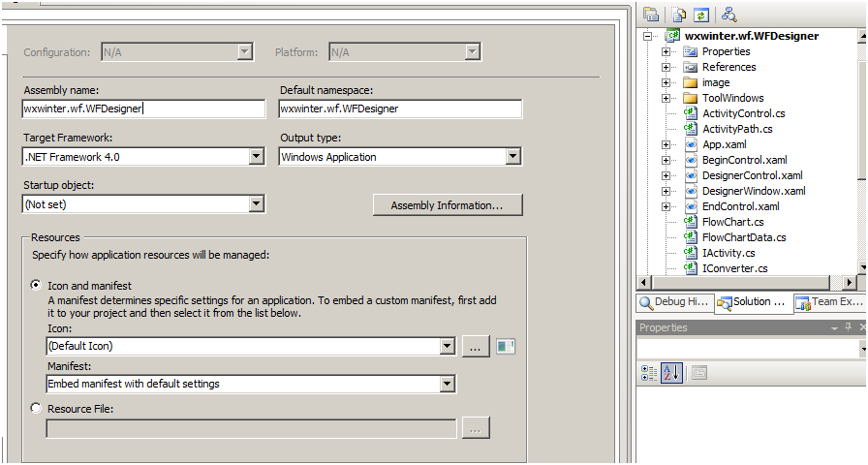Click the DesignerControl.xaml file icon
This screenshot has height=465, width=868.
point(691,175)
